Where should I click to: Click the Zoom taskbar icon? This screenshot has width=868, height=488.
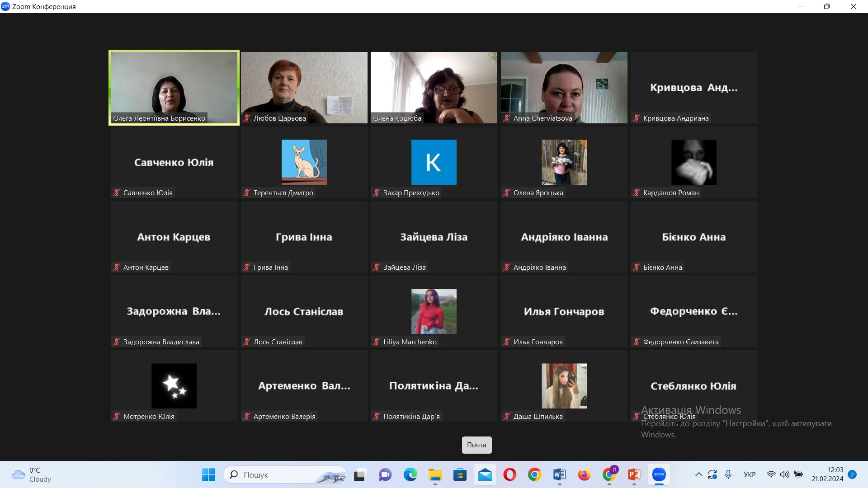click(x=659, y=474)
